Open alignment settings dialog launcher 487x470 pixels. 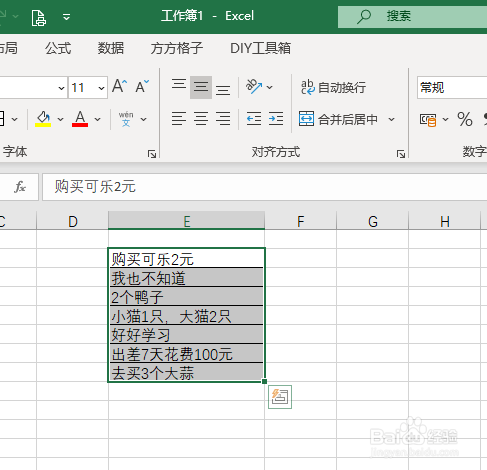401,154
